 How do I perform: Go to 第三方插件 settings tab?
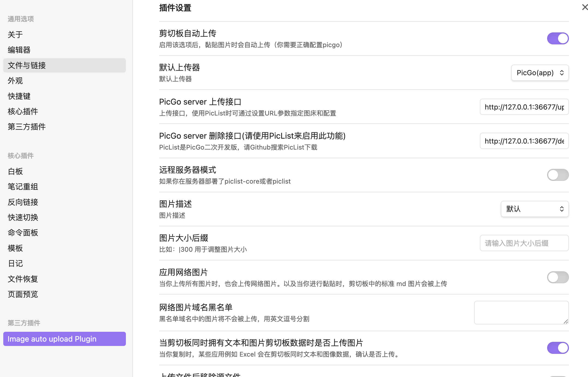(27, 127)
